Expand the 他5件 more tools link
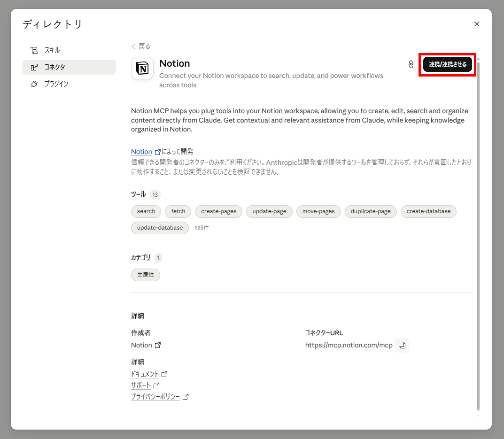The height and width of the screenshot is (439, 504). pyautogui.click(x=202, y=228)
